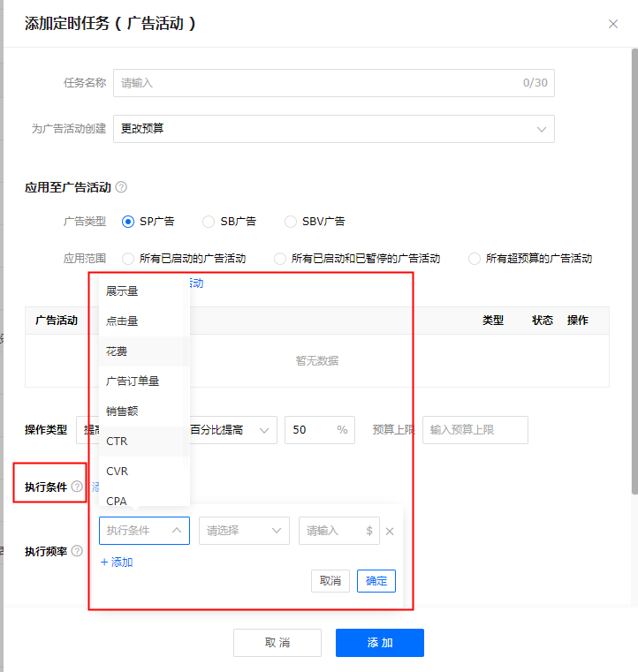Select 广告订单量 from the list

pos(133,381)
